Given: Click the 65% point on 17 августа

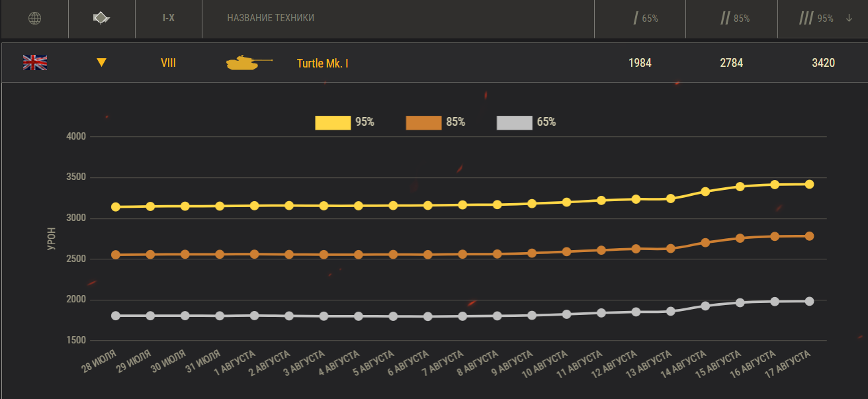Looking at the screenshot, I should click(x=809, y=301).
